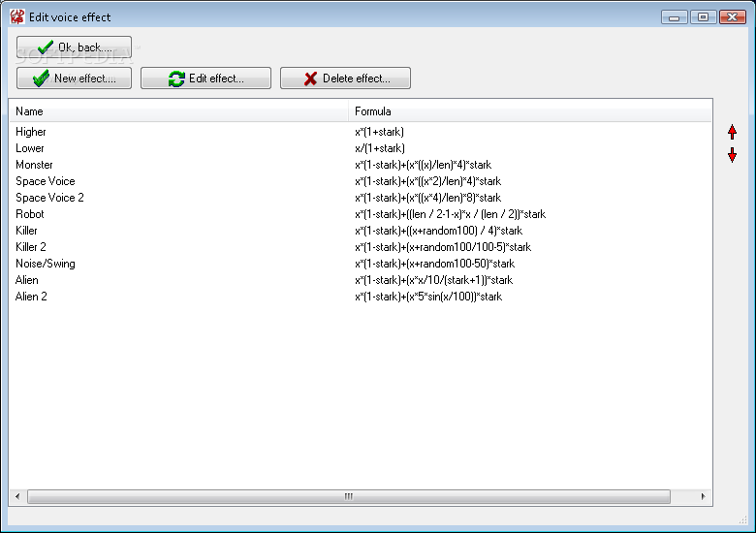Click the red move-up arrow icon

(732, 132)
